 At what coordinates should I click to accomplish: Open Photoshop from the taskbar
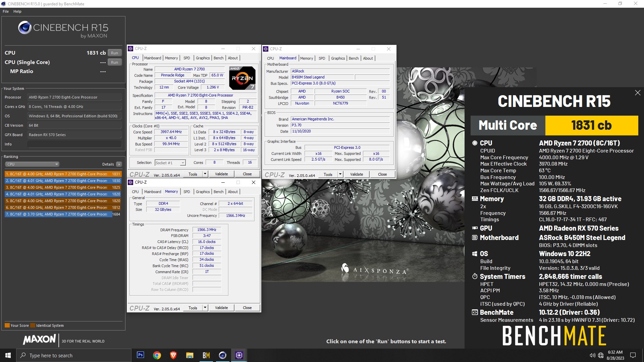[141, 355]
